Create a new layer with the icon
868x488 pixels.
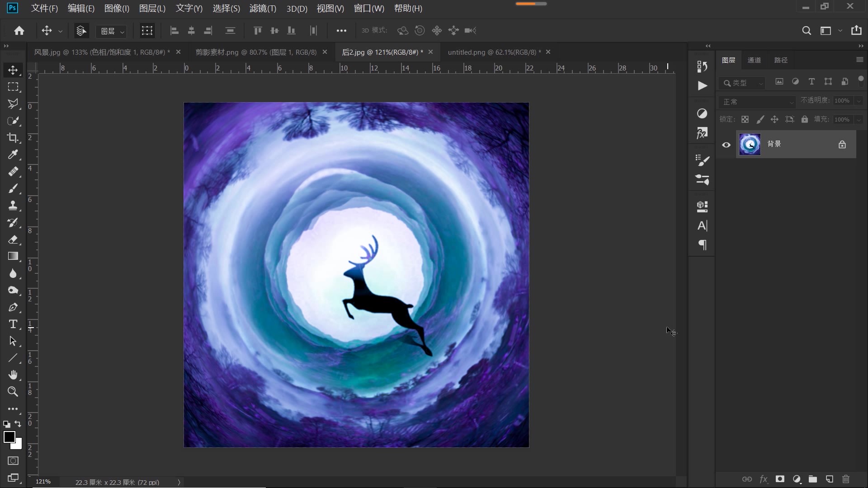829,479
